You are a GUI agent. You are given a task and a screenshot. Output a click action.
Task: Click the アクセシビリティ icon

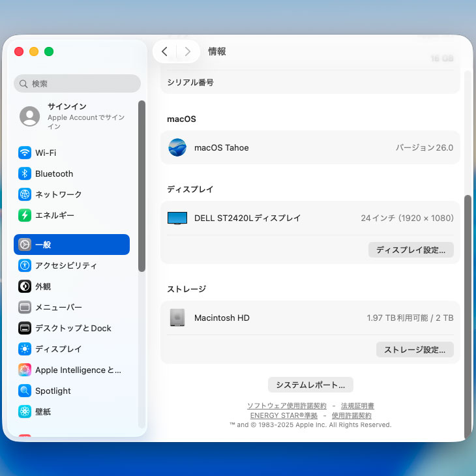tap(25, 265)
